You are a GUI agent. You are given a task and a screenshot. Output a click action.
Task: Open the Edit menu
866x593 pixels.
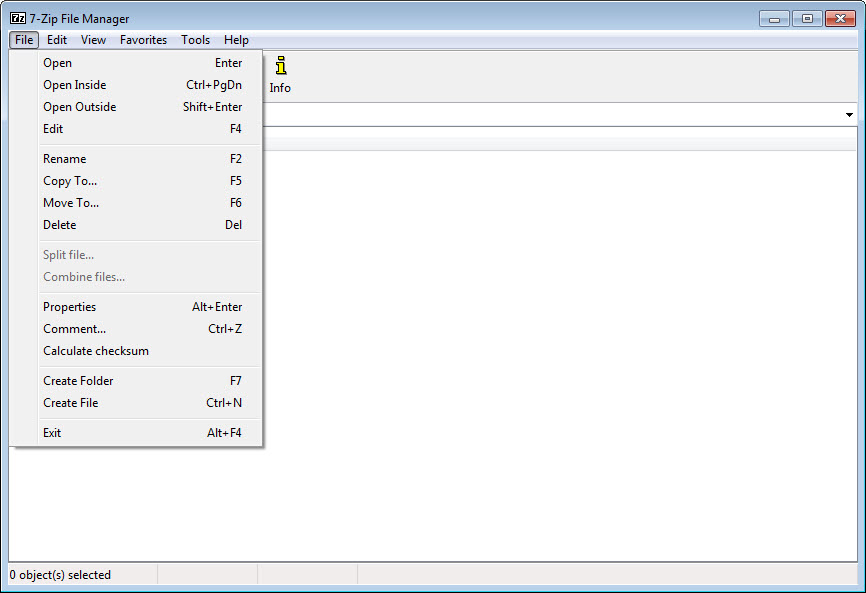pyautogui.click(x=57, y=40)
